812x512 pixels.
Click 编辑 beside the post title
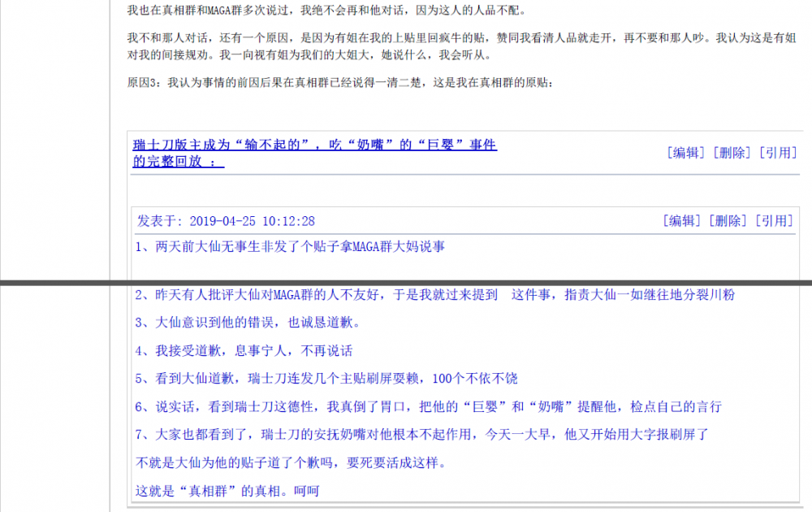point(686,153)
